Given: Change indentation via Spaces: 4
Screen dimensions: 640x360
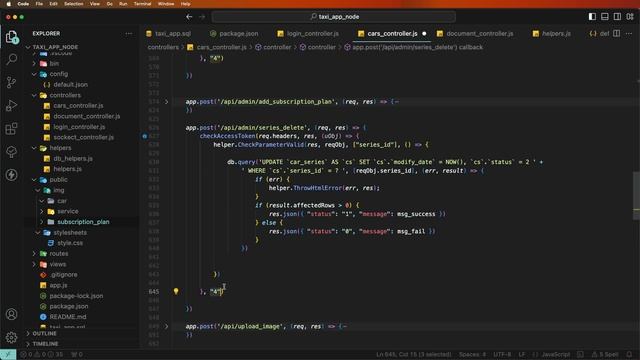Looking at the screenshot, I should [x=472, y=354].
